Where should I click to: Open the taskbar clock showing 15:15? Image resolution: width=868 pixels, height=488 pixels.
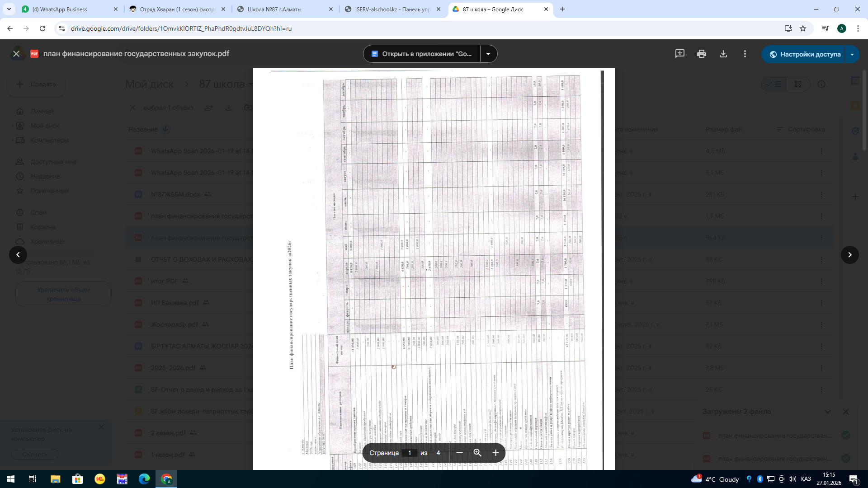(x=829, y=479)
